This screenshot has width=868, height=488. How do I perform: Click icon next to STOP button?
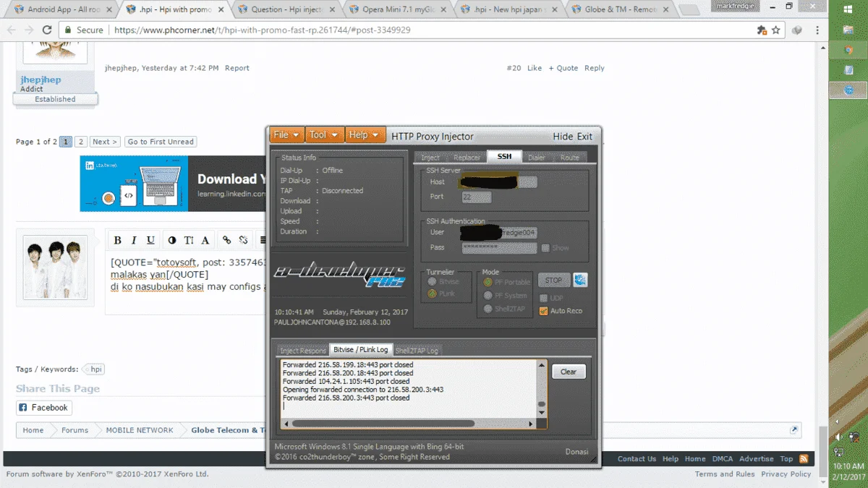580,280
